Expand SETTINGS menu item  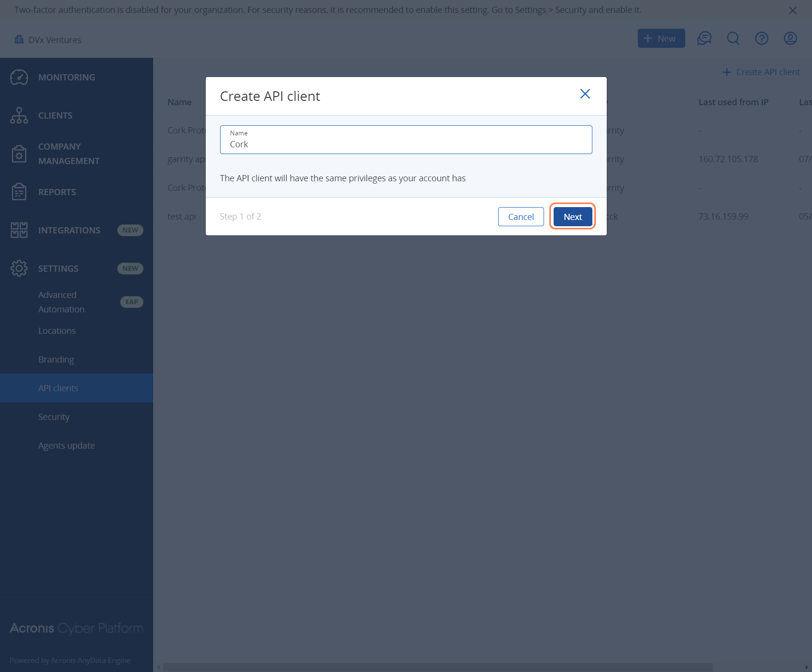(58, 268)
